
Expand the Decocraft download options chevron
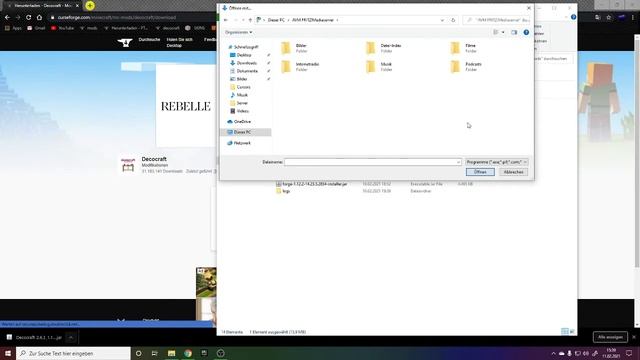[x=71, y=338]
